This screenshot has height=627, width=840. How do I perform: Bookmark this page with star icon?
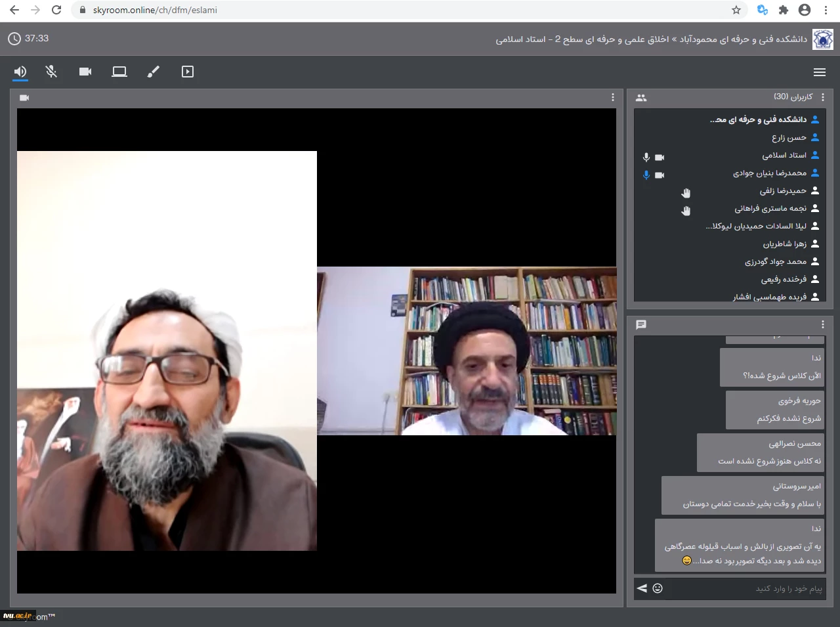click(x=736, y=10)
